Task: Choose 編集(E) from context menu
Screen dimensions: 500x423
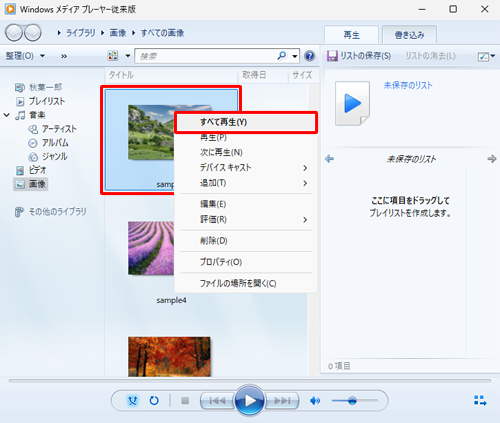Action: pos(246,204)
